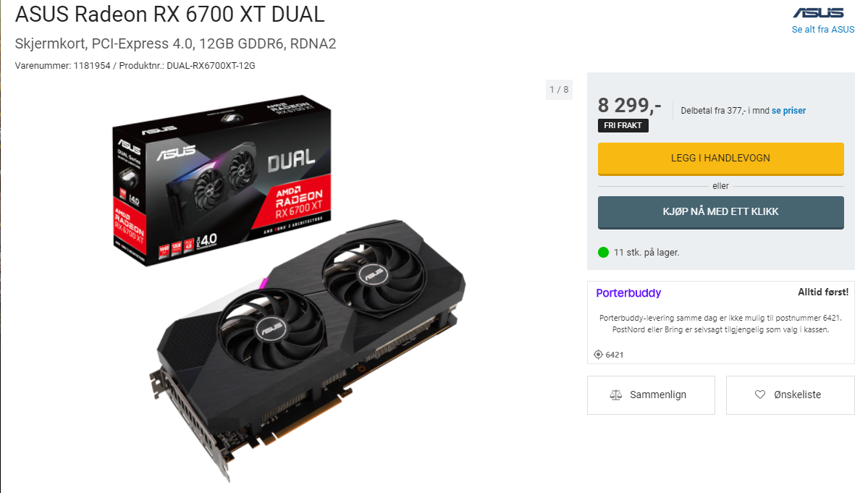Add product with 'Legg i handlevogn'
Image resolution: width=868 pixels, height=493 pixels.
tap(721, 159)
